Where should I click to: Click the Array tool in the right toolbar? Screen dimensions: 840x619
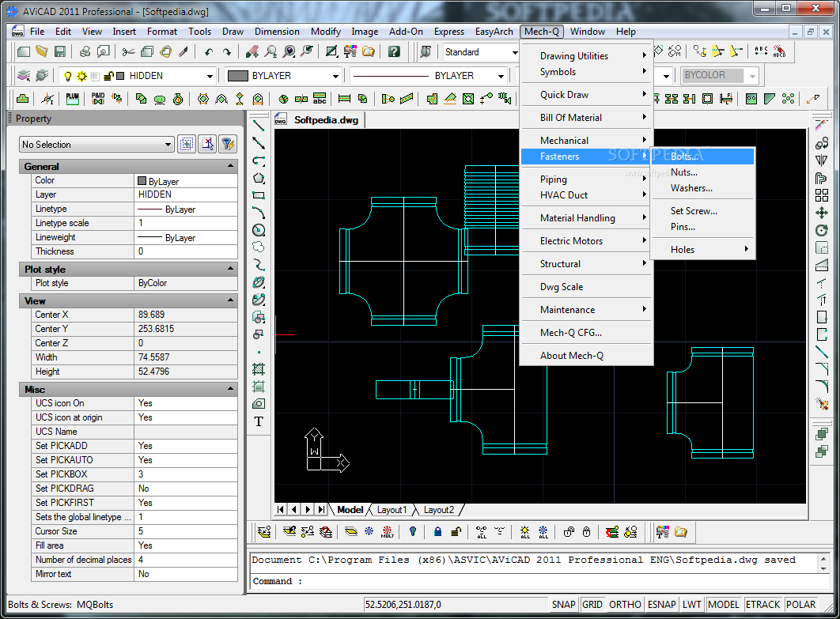click(821, 195)
